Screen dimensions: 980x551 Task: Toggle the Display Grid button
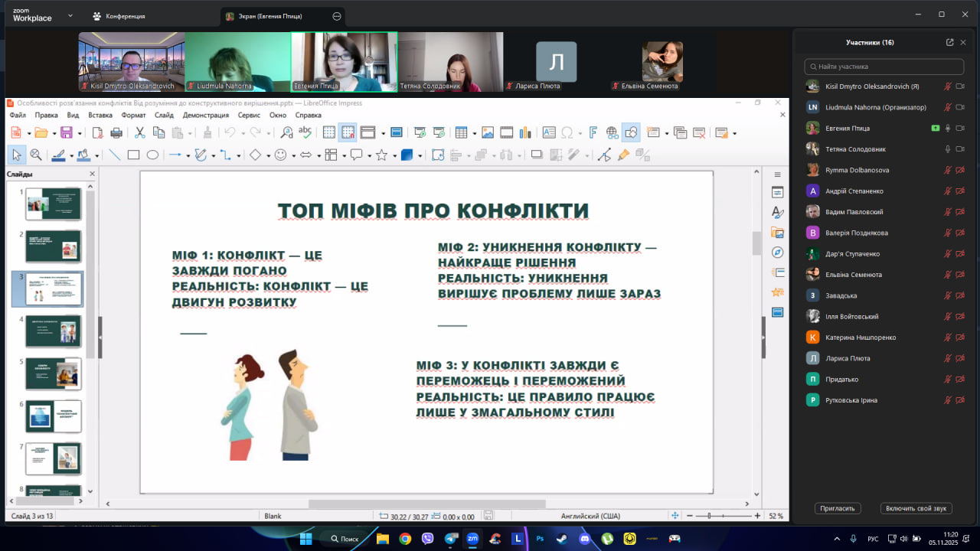point(328,132)
